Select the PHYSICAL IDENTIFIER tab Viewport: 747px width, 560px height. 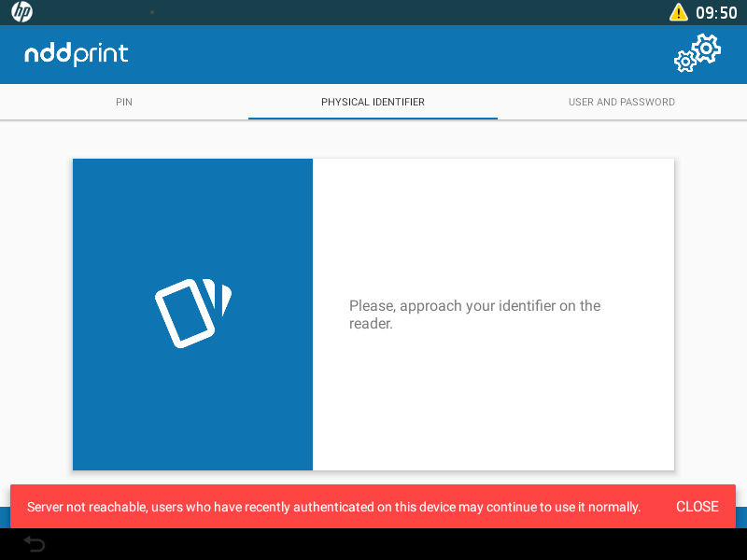click(x=373, y=102)
